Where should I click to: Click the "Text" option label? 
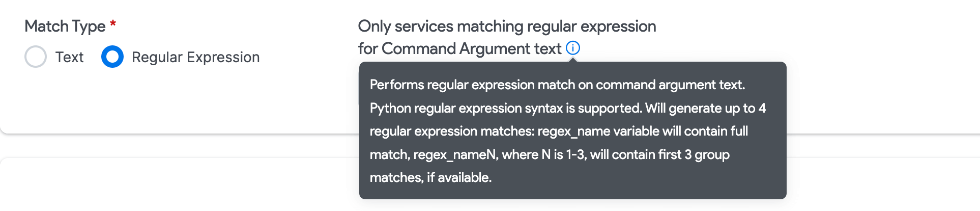click(69, 57)
